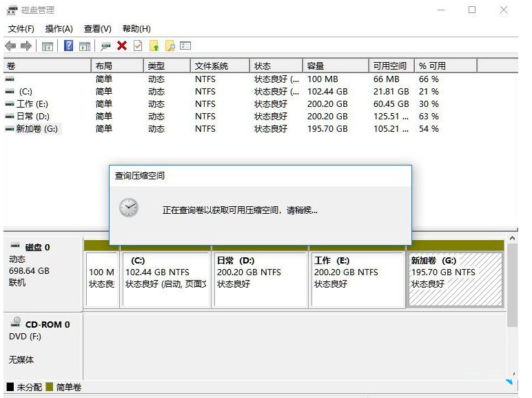The image size is (532, 398).
Task: Click the 磁盘 0 disk label panel
Action: point(43,273)
